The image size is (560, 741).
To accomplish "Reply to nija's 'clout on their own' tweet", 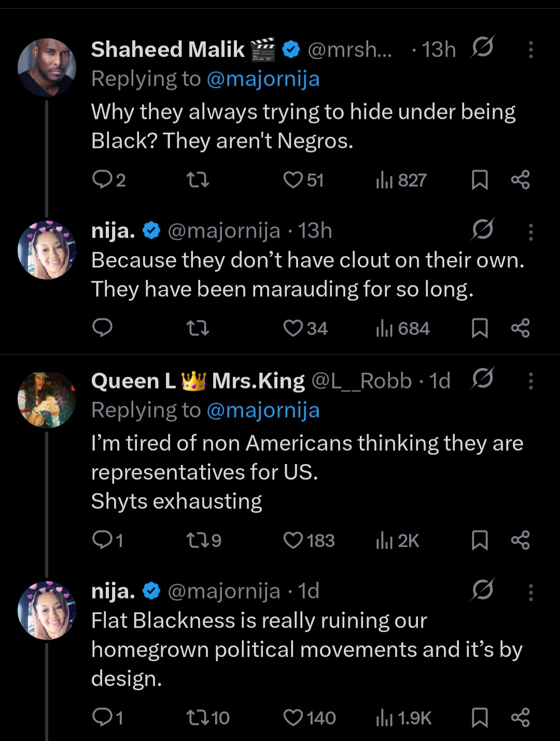I will (102, 328).
